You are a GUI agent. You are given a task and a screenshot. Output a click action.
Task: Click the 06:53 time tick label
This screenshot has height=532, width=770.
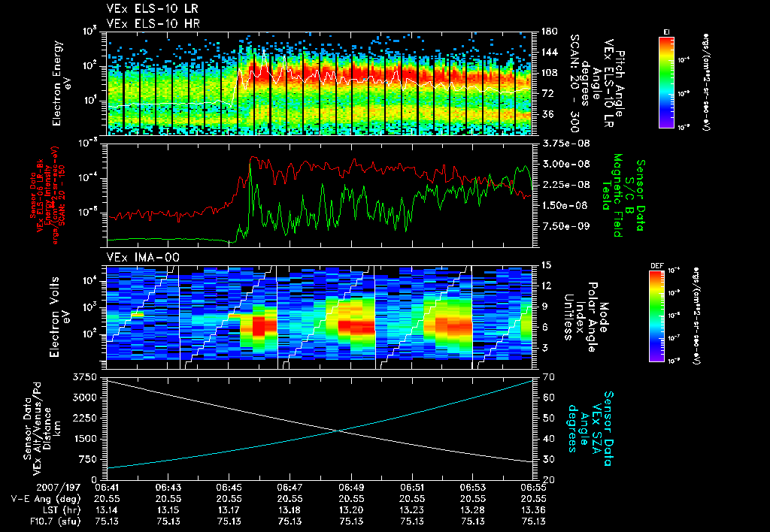coord(472,488)
